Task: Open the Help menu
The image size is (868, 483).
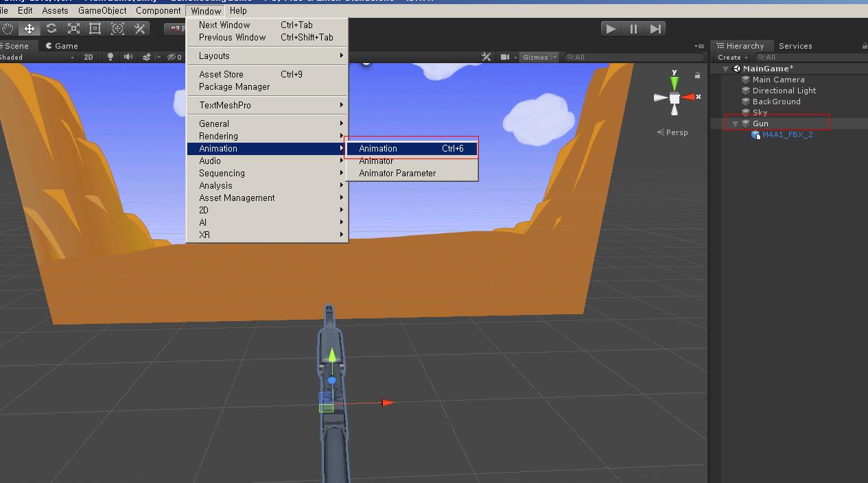Action: (x=238, y=10)
